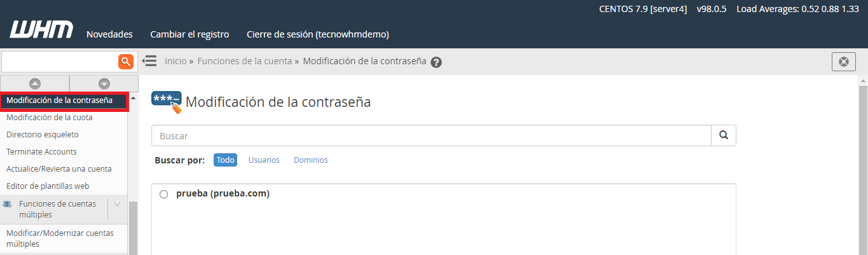Open Novedades in top menu
This screenshot has height=255, width=868.
point(109,34)
